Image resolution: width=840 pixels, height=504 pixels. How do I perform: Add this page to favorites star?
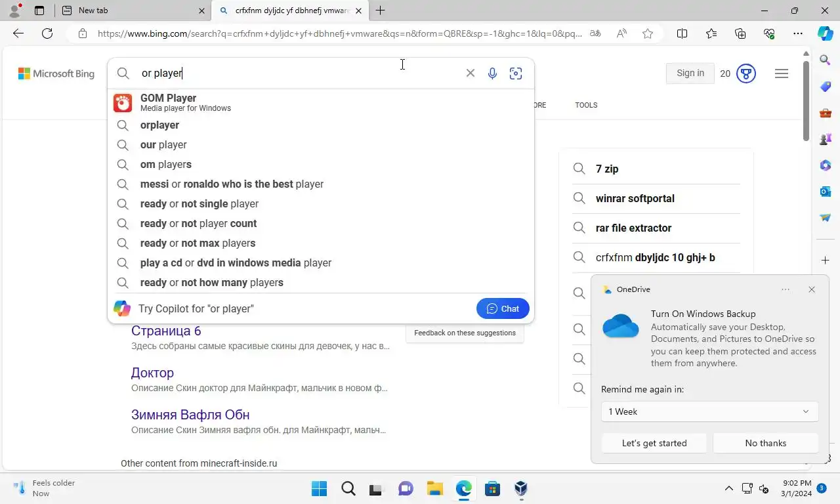click(x=648, y=33)
